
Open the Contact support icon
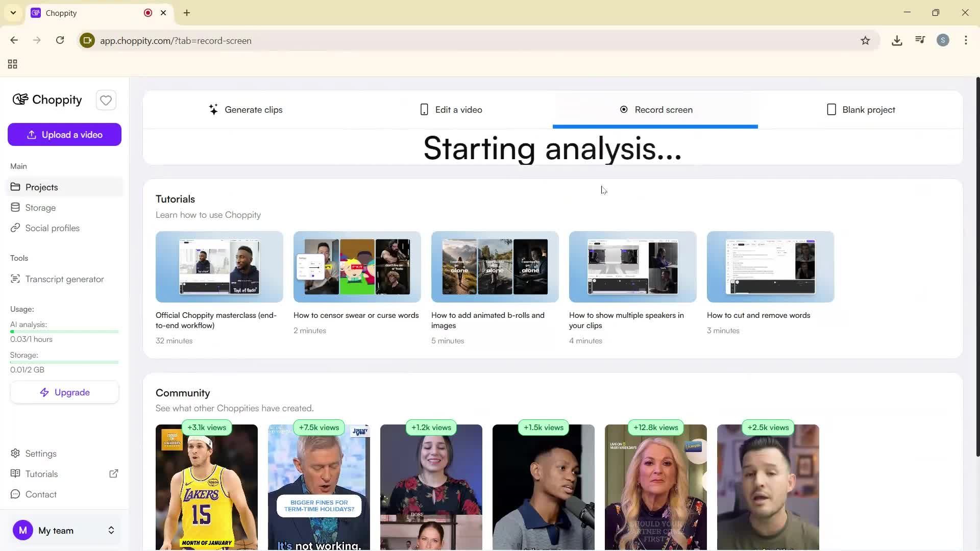coord(16,494)
